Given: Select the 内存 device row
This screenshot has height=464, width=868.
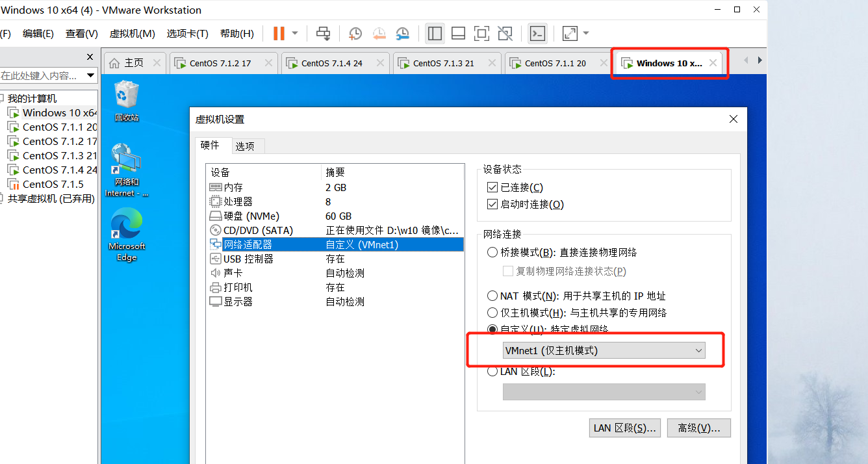Looking at the screenshot, I should click(x=335, y=187).
